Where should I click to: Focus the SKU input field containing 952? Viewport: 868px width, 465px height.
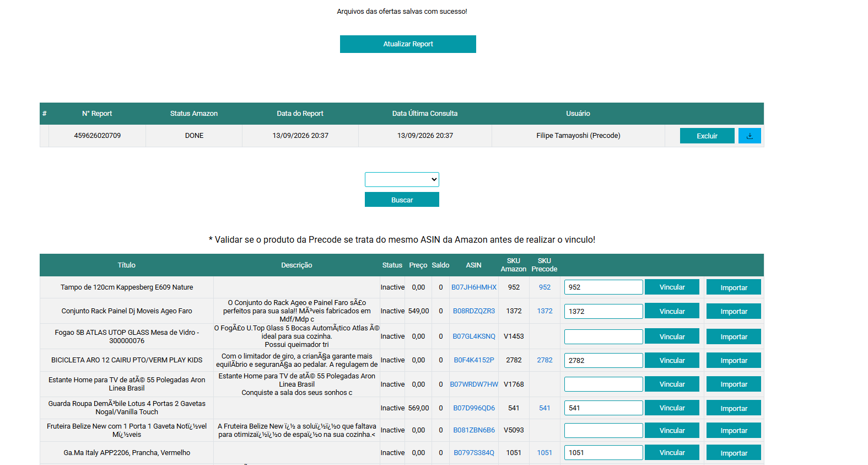click(x=603, y=287)
